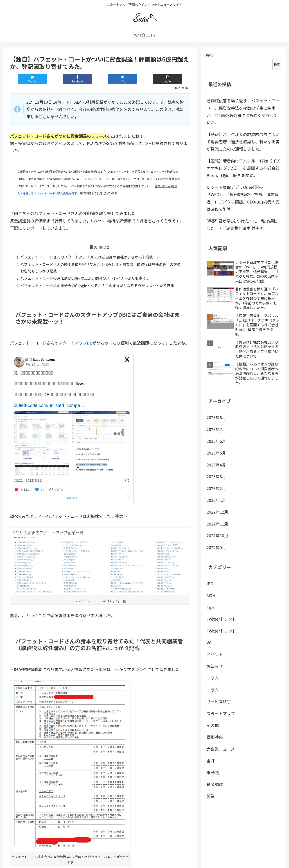289x868 pixels.
Task: Open the 2022年12月 archive
Action: tap(217, 512)
